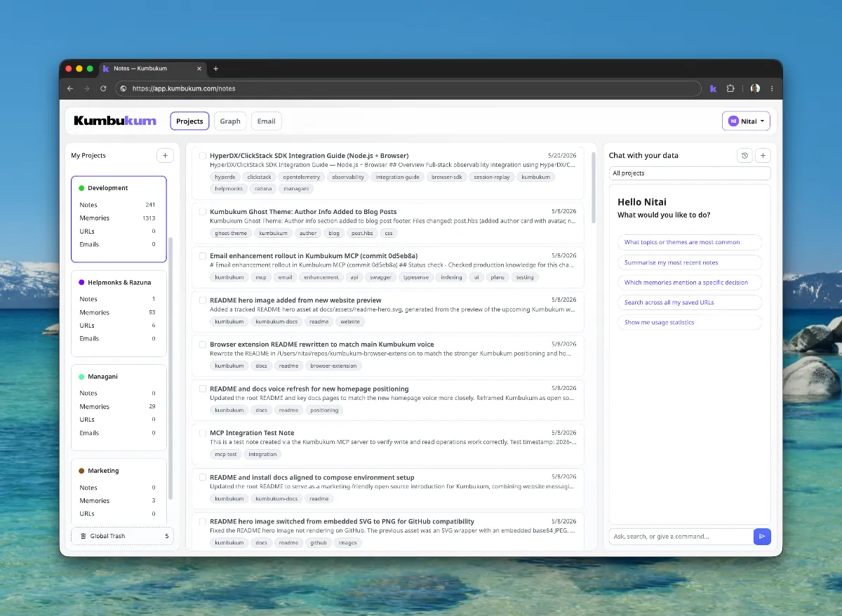Open browser Extensions puzzle icon
Image resolution: width=842 pixels, height=616 pixels.
(x=730, y=88)
